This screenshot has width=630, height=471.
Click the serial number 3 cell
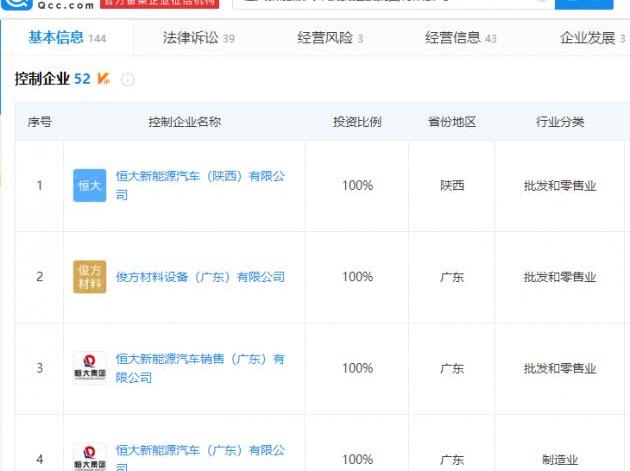click(39, 368)
